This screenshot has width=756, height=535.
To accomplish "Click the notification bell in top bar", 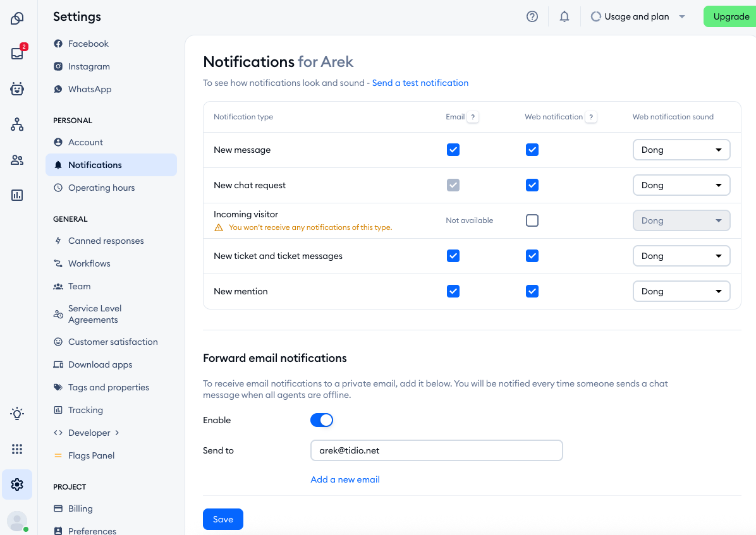I will point(564,17).
